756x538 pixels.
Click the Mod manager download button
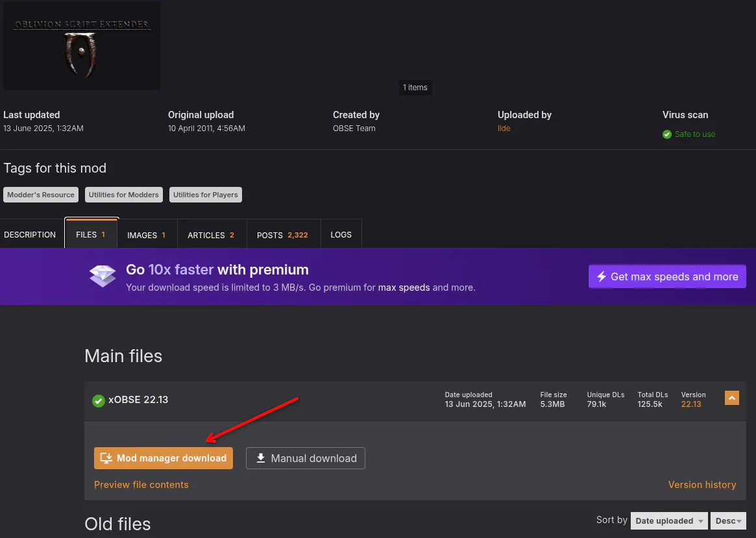164,458
